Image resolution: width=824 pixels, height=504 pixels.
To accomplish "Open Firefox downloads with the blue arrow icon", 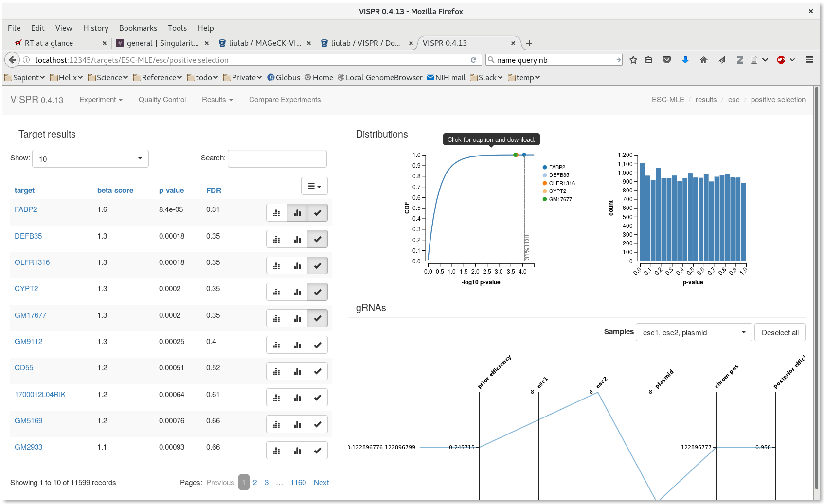I will coord(685,59).
